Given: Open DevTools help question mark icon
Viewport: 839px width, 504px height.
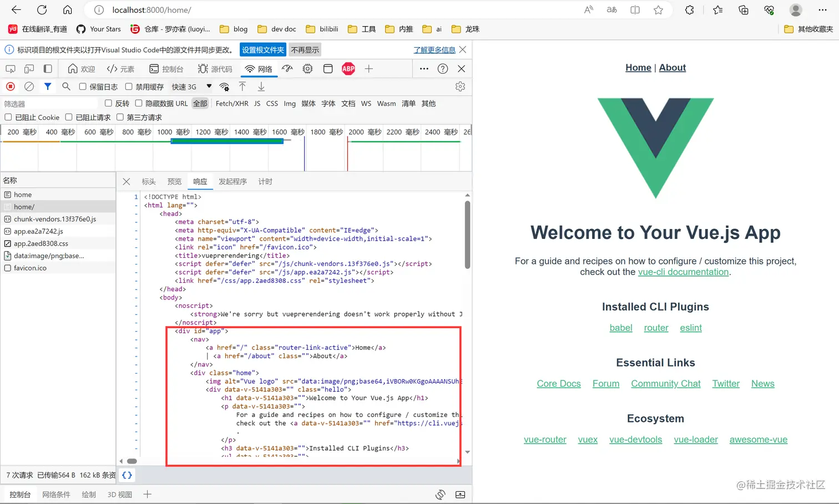Looking at the screenshot, I should point(443,69).
